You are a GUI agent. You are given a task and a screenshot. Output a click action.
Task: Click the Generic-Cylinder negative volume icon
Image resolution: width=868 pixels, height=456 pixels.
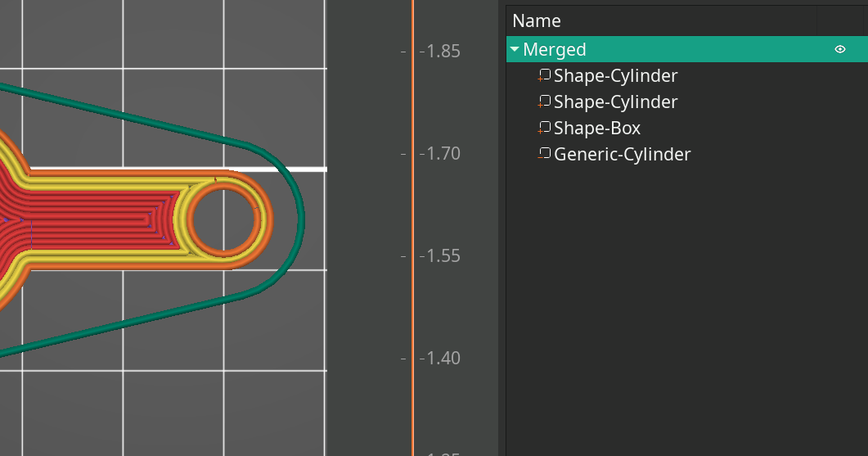tap(544, 154)
